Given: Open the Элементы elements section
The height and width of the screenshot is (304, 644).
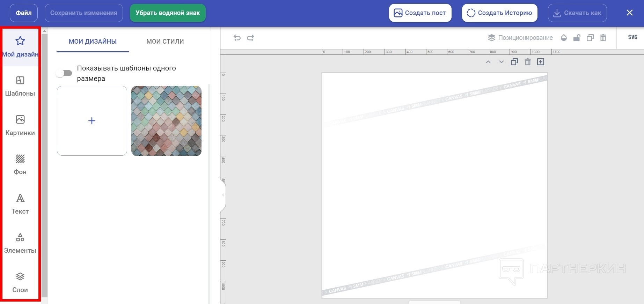Looking at the screenshot, I should (x=20, y=243).
